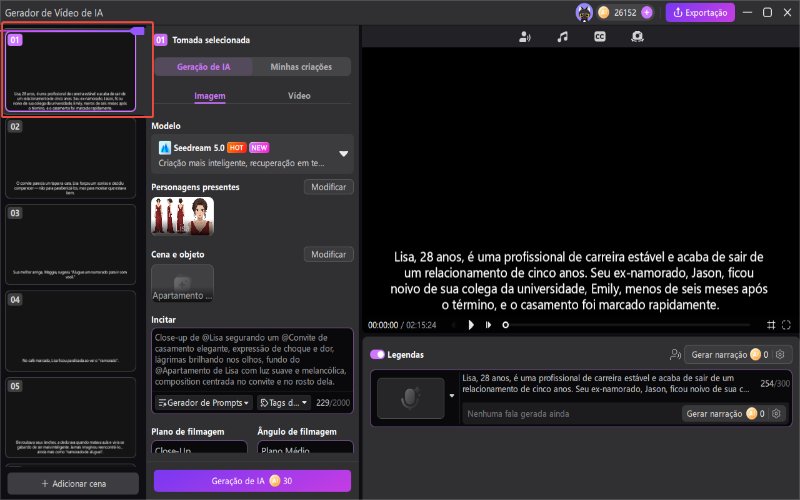
Task: Click the user avatar profile icon
Action: click(x=584, y=13)
